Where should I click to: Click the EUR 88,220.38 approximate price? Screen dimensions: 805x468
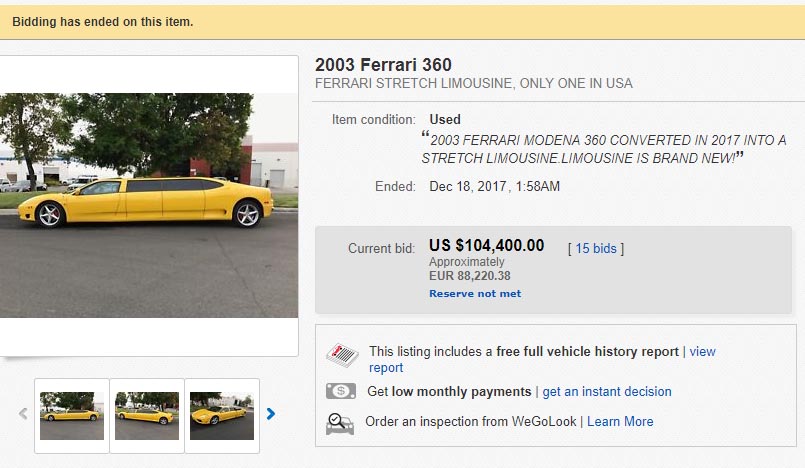coord(470,275)
